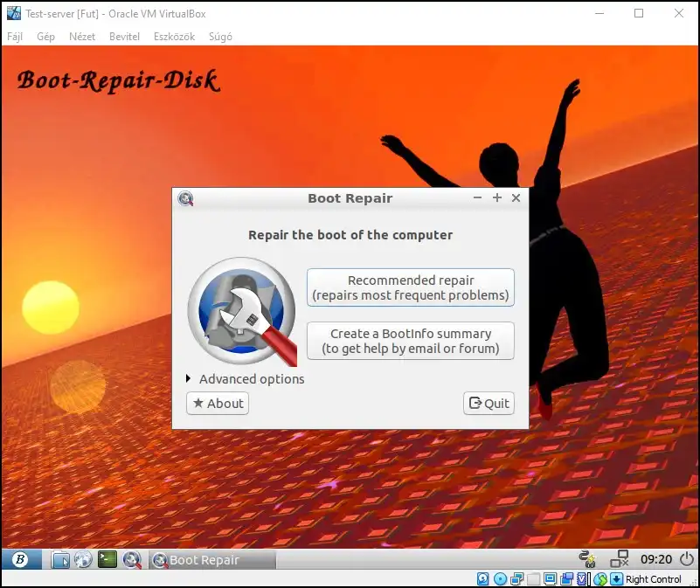The width and height of the screenshot is (700, 588).
Task: Click the large wrench Boot Repair logo
Action: [242, 312]
